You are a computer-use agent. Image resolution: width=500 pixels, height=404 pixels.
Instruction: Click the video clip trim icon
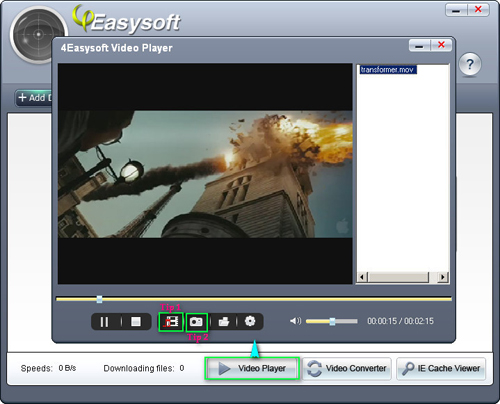[171, 322]
